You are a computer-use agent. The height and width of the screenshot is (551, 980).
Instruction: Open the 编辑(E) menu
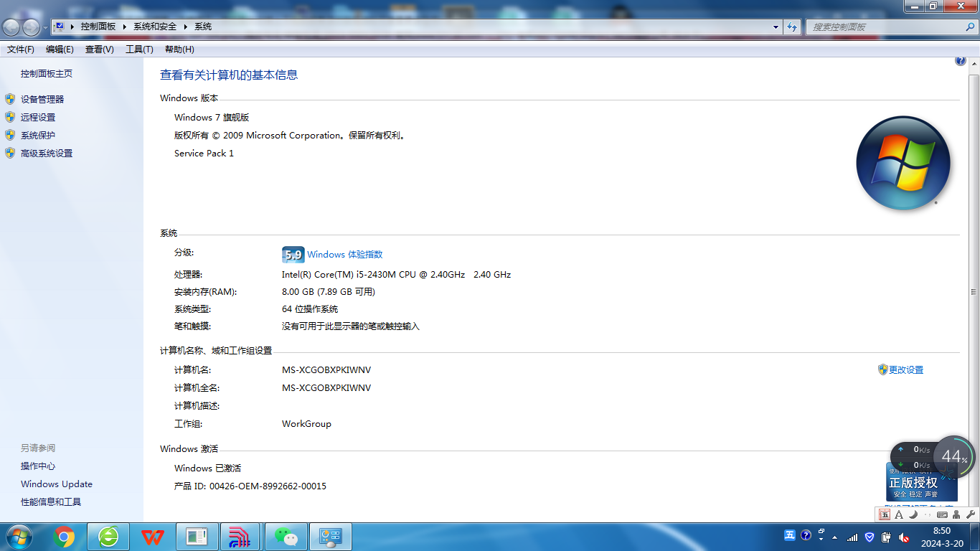60,50
